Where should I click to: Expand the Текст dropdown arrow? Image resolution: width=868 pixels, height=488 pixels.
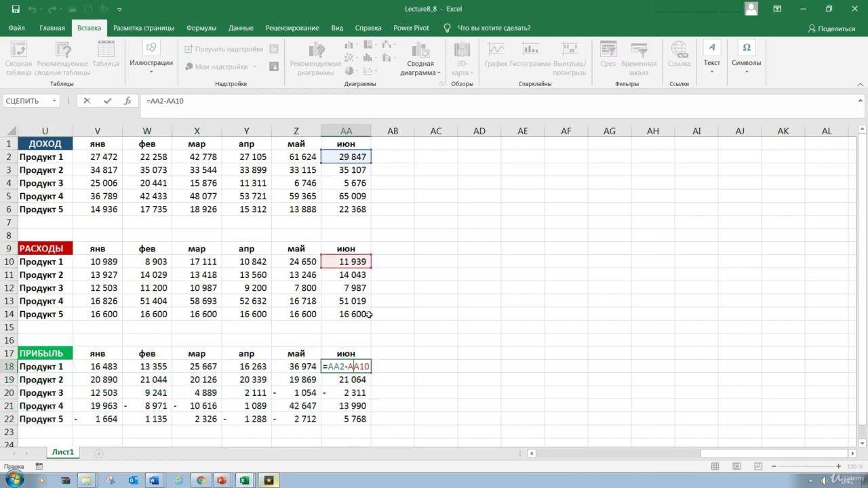tap(711, 71)
